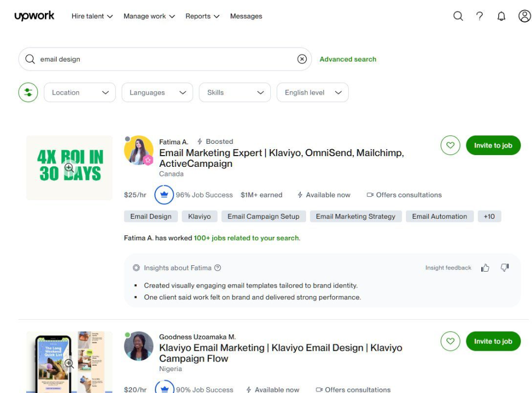The width and height of the screenshot is (532, 393).
Task: Click the Canada location text
Action: coord(171,174)
